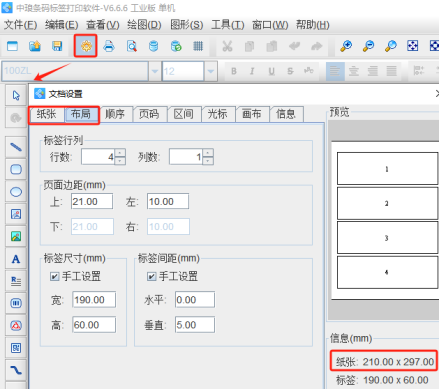Click the Zoom out magnifier
Screen dimensions: 439x390
(368, 46)
